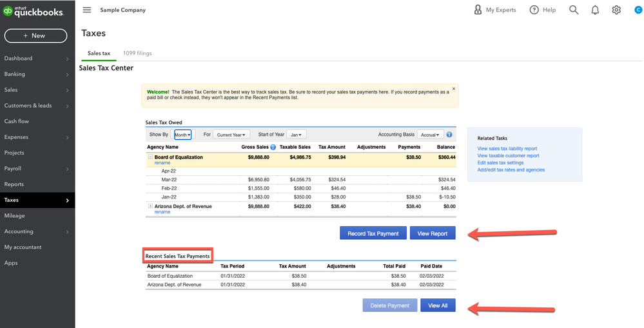Click the Accounting Basis info icon
644x328 pixels.
pos(449,135)
